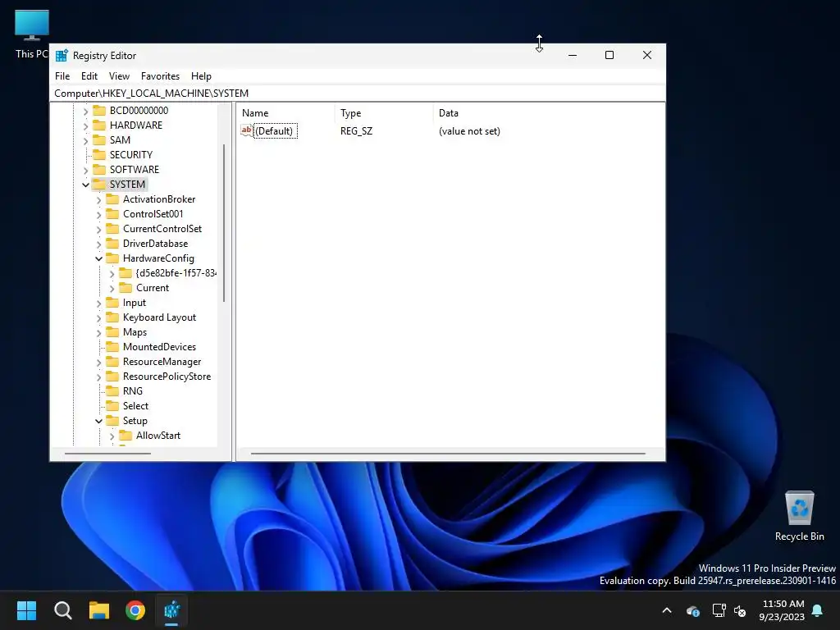Viewport: 840px width, 630px height.
Task: Click the tree pane vertical scrollbar
Action: [x=224, y=222]
